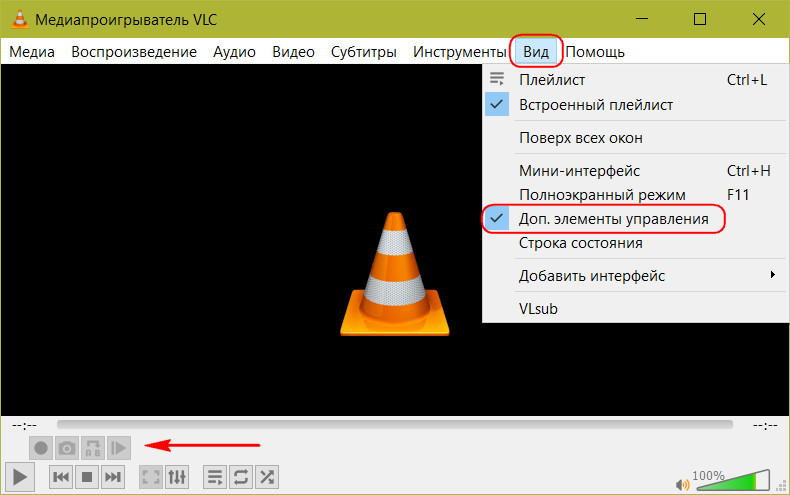Mute audio via speaker icon
790x495 pixels.
coord(682,484)
